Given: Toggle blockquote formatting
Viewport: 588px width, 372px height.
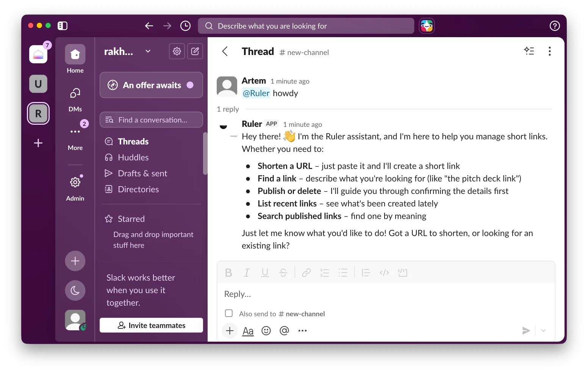Looking at the screenshot, I should pyautogui.click(x=366, y=273).
